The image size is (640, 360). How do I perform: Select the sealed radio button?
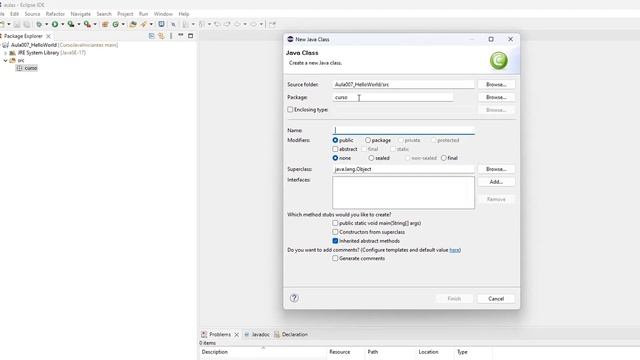(x=371, y=158)
